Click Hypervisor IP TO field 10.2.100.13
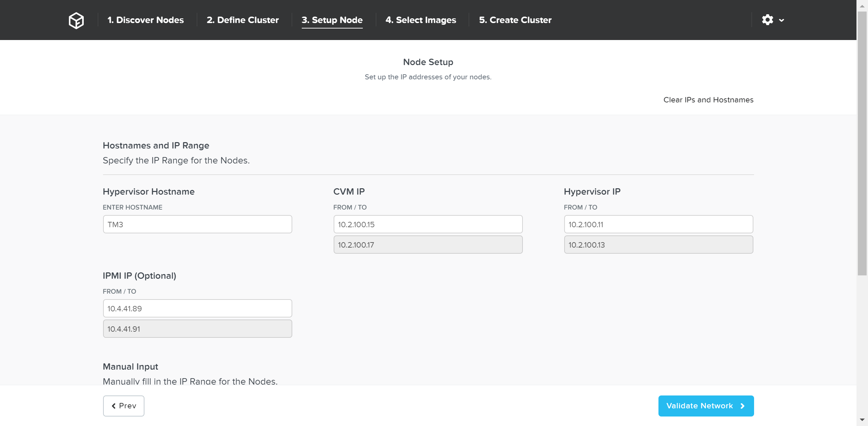The image size is (868, 426). (x=658, y=245)
